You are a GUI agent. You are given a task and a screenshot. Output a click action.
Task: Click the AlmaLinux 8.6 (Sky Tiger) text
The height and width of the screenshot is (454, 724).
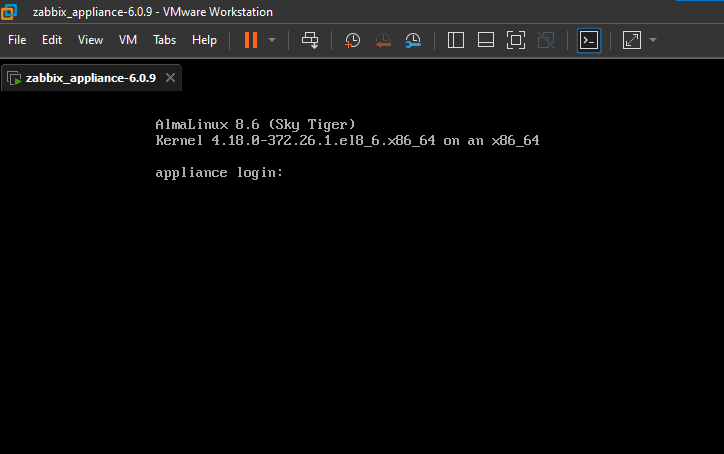255,124
